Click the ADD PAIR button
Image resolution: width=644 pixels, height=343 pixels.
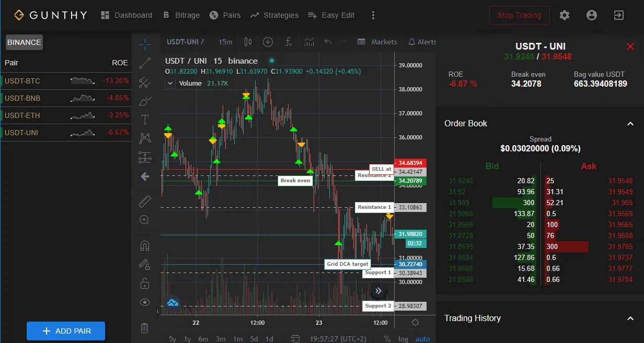[66, 330]
